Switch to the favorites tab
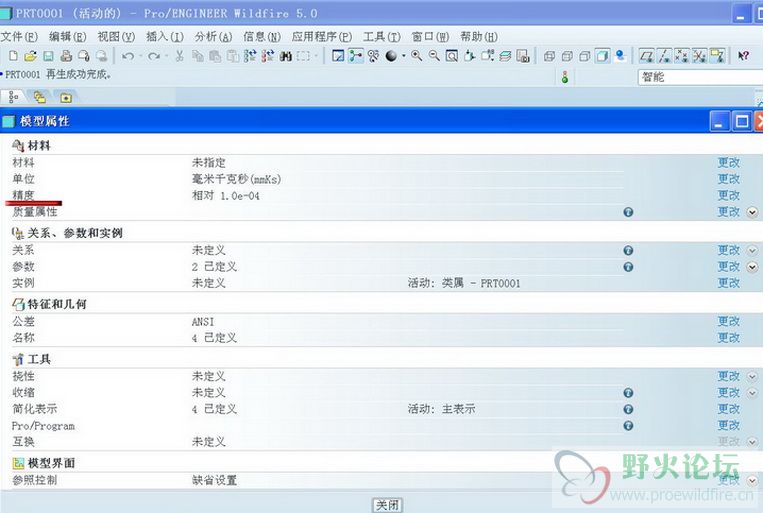Image resolution: width=763 pixels, height=513 pixels. click(66, 98)
